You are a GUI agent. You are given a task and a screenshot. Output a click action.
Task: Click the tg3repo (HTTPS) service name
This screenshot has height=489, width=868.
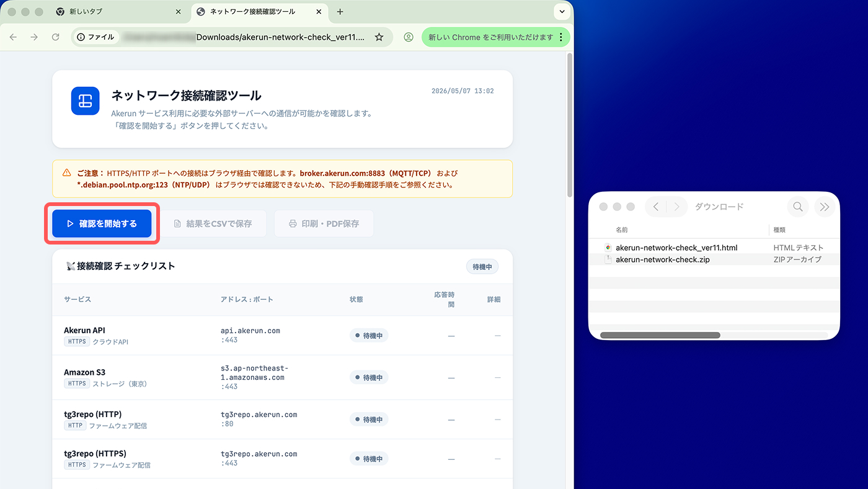tap(95, 454)
